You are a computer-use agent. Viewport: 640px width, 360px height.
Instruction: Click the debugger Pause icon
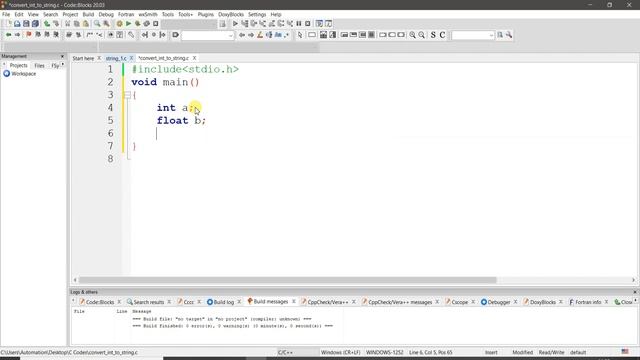[299, 24]
